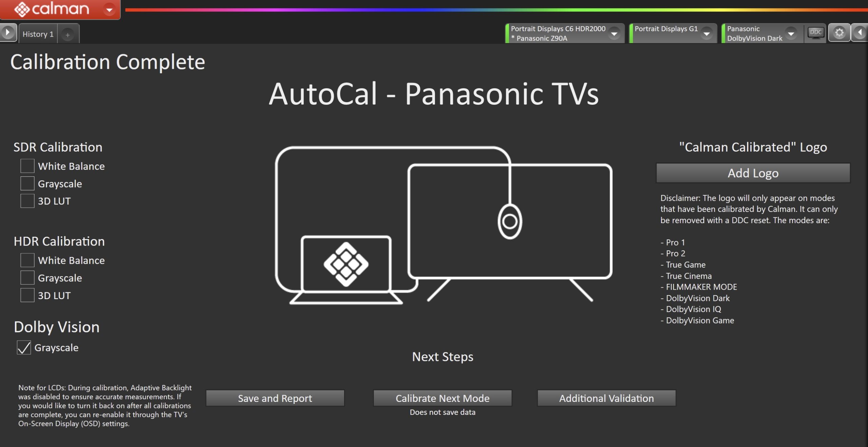
Task: Enable HDR Calibration 3D LUT checkbox
Action: 27,295
